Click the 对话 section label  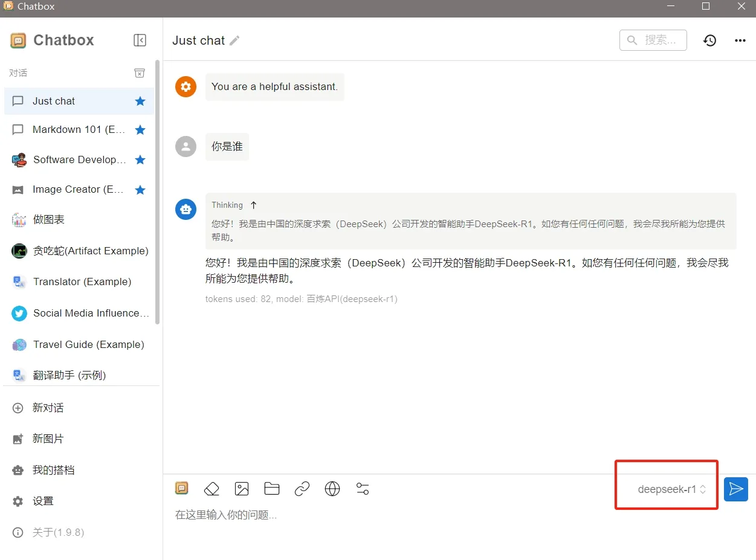[18, 73]
